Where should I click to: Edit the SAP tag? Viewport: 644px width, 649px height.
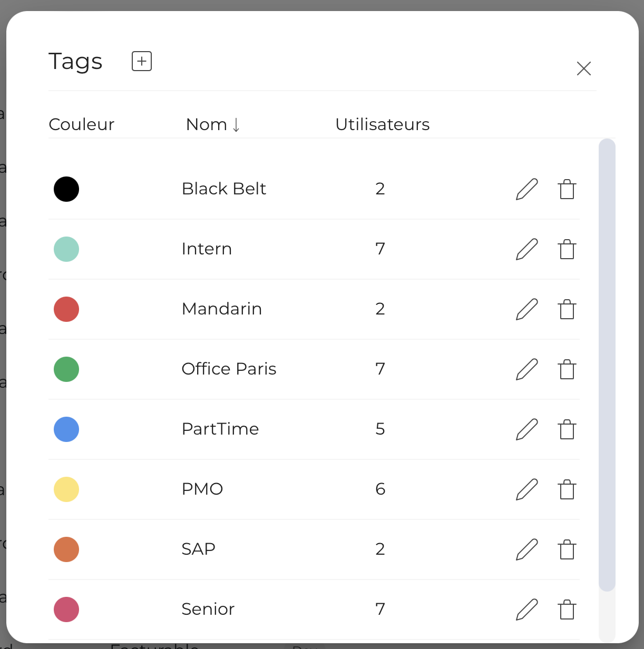[x=526, y=549]
